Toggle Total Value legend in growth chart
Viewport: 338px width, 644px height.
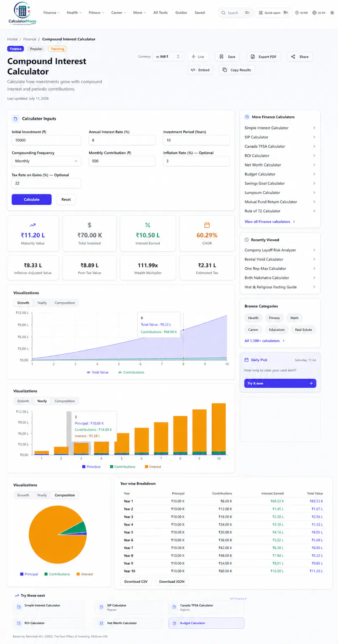(98, 373)
